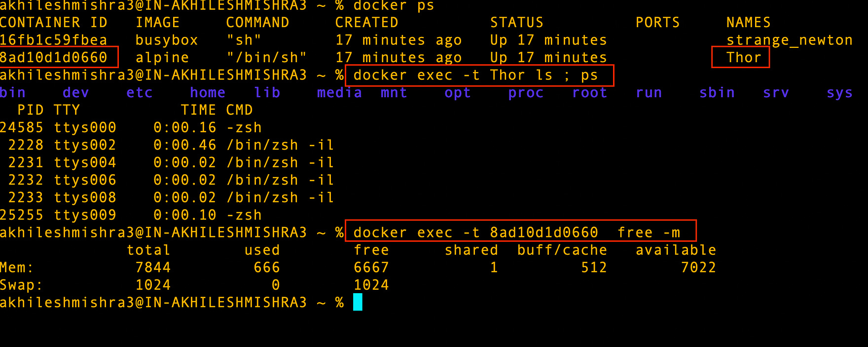Click the 'shared' column header

point(471,250)
